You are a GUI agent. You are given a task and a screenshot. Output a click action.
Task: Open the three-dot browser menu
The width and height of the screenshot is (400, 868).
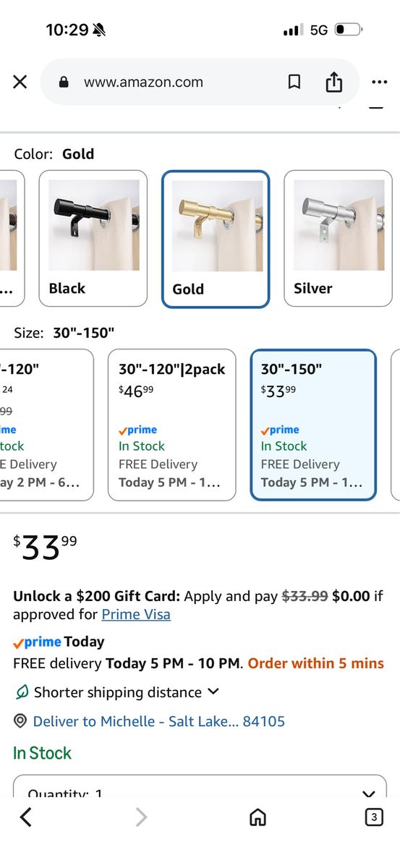tap(379, 82)
